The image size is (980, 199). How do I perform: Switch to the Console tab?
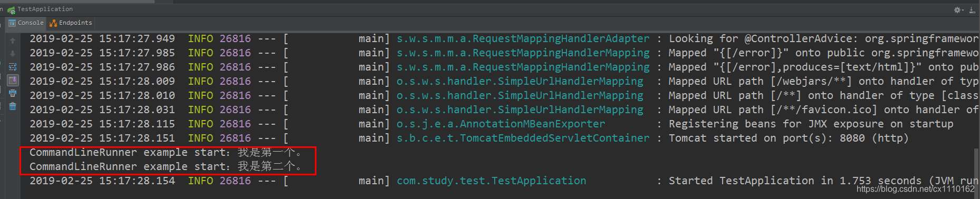coord(26,23)
